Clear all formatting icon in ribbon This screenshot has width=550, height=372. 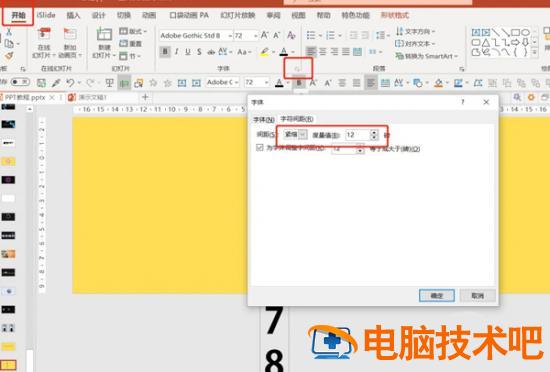[x=291, y=35]
